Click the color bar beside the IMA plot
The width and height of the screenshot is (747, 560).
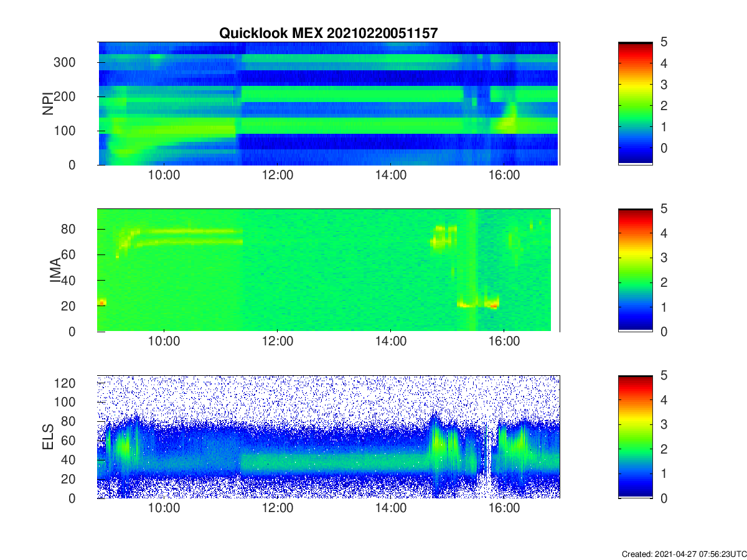(x=636, y=270)
